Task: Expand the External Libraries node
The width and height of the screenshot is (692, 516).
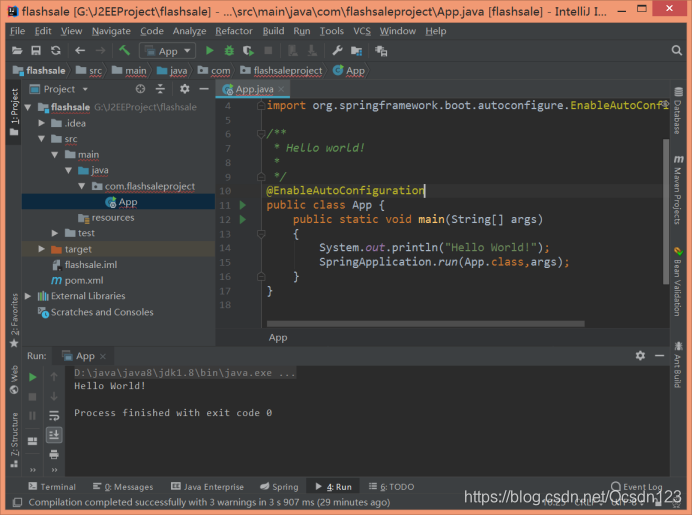Action: [28, 296]
